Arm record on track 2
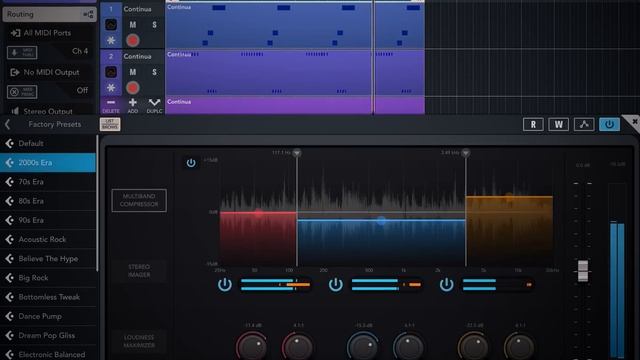 pos(132,88)
